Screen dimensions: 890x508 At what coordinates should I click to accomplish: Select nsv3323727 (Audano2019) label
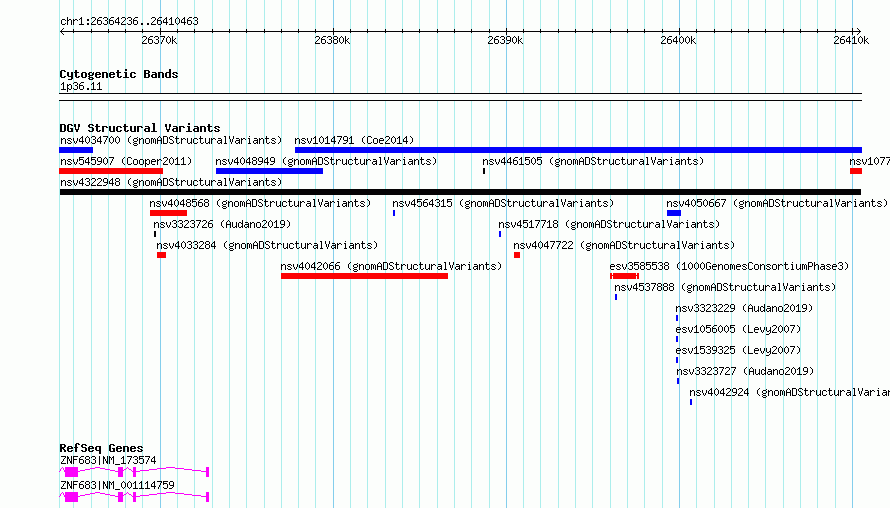click(x=745, y=371)
